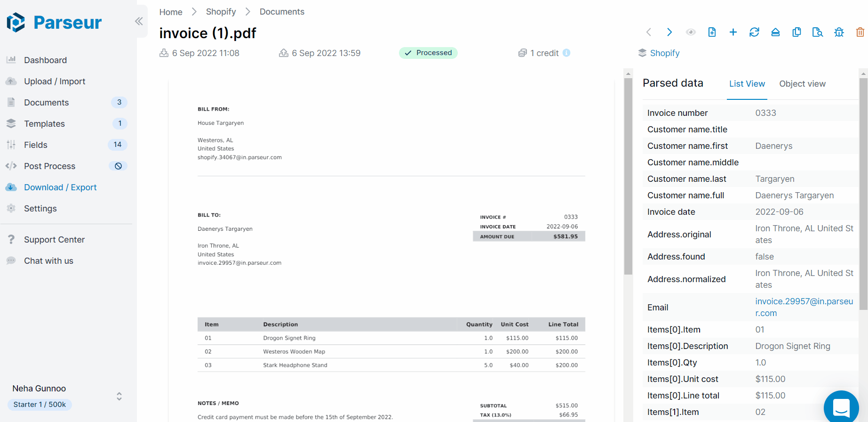868x422 pixels.
Task: Click the Processed status badge
Action: point(428,53)
